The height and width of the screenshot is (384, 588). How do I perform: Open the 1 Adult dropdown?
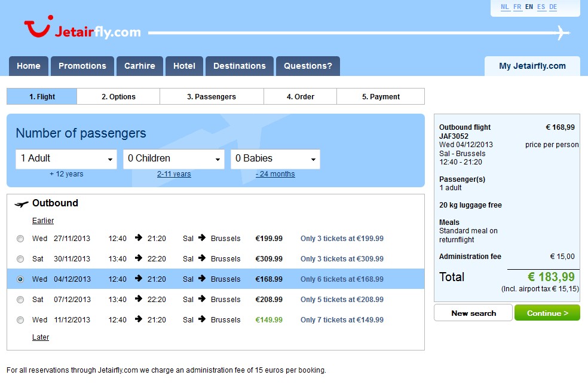pyautogui.click(x=66, y=159)
